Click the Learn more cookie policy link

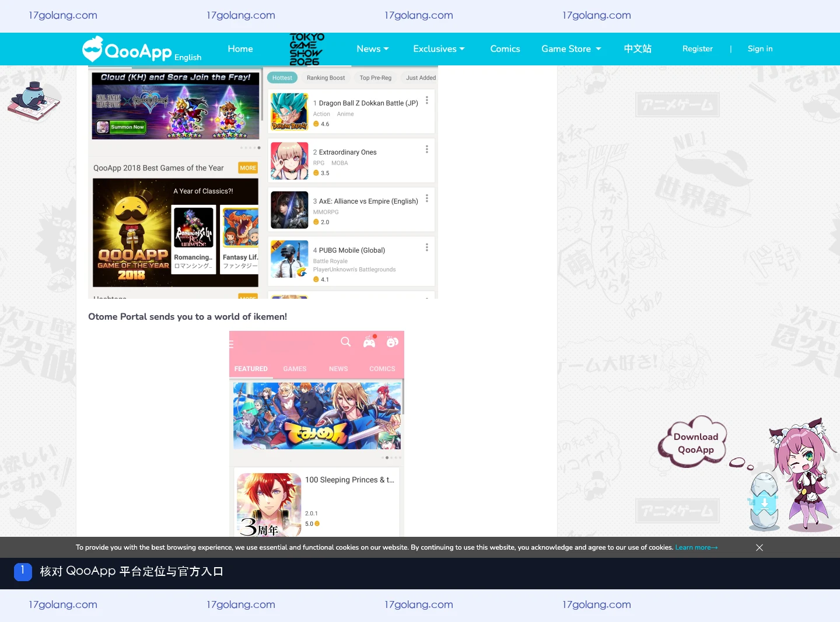coord(696,547)
